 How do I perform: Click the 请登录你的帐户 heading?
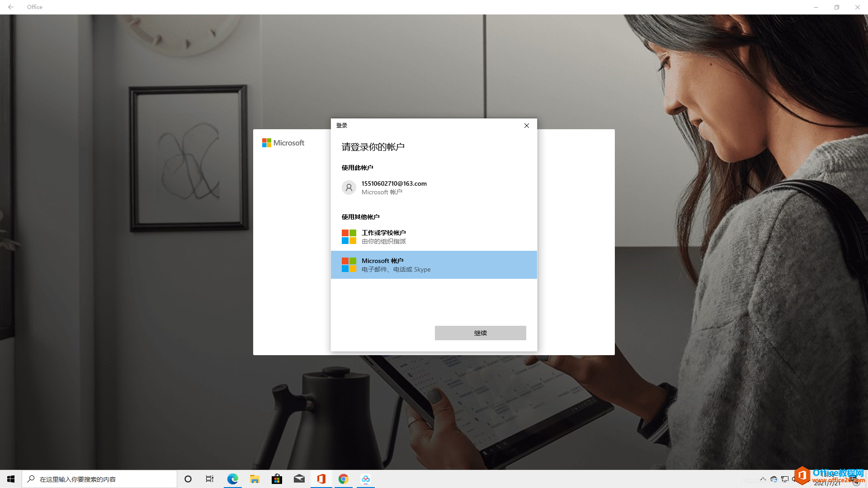[373, 147]
